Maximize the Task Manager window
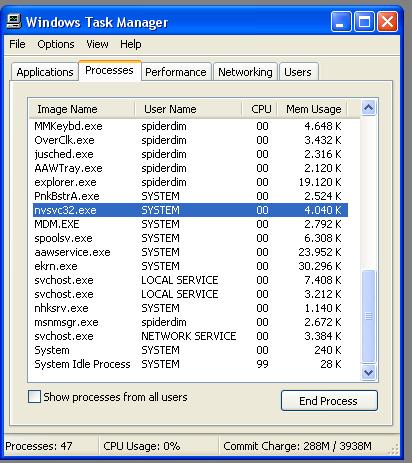This screenshot has height=463, width=412. (x=364, y=22)
